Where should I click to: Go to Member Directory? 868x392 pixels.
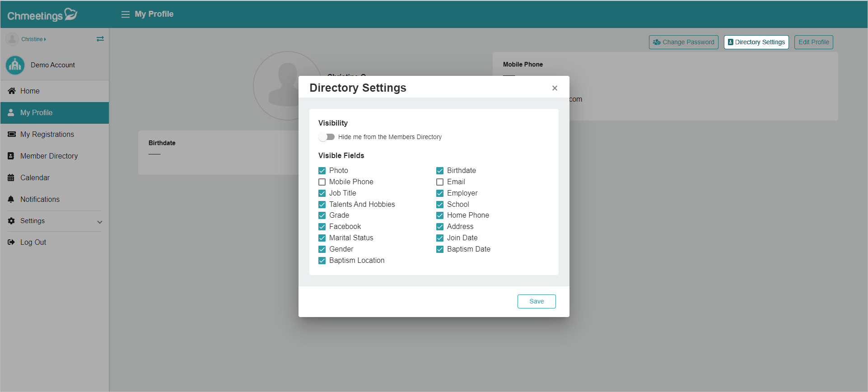tap(55, 156)
